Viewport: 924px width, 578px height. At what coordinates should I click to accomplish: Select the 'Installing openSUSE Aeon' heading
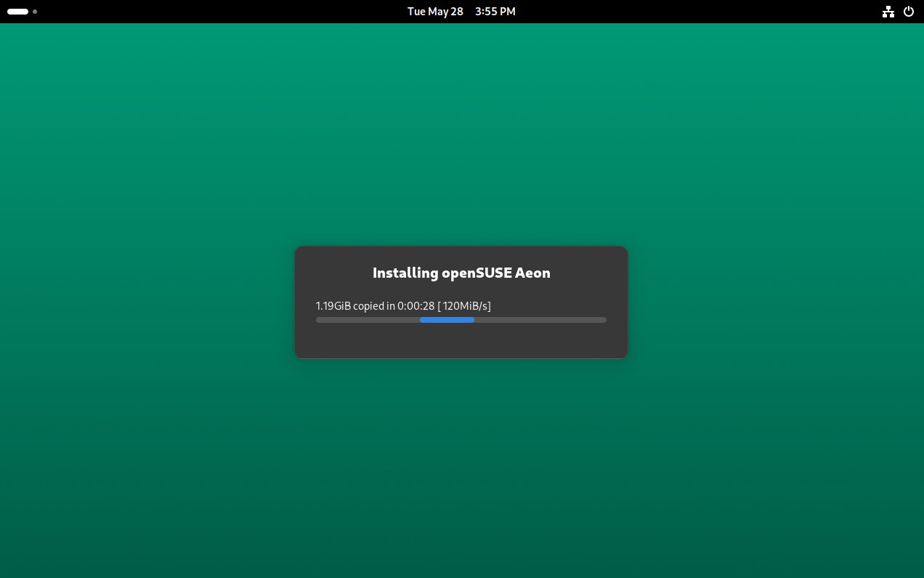pyautogui.click(x=461, y=273)
